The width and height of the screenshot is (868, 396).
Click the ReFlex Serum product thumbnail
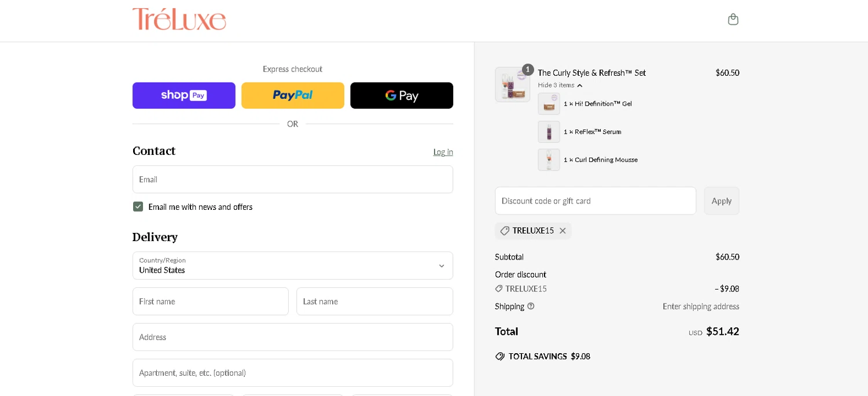[x=549, y=132]
